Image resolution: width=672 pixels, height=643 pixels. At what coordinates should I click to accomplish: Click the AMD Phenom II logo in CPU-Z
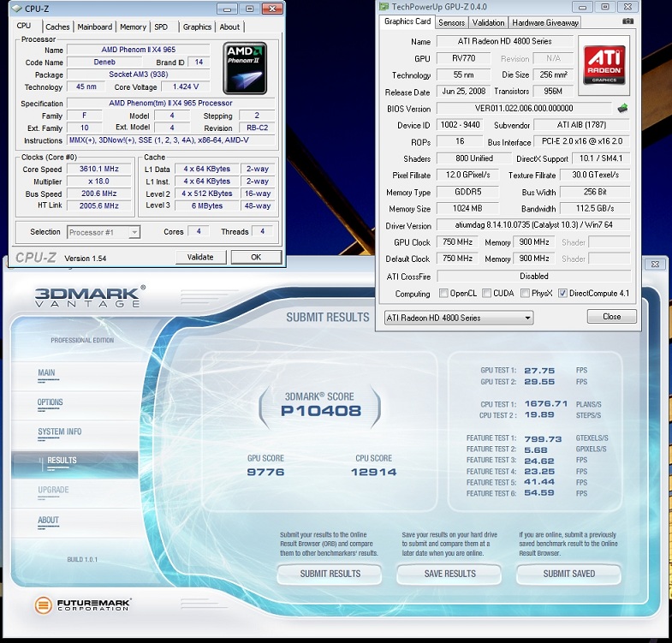(245, 68)
